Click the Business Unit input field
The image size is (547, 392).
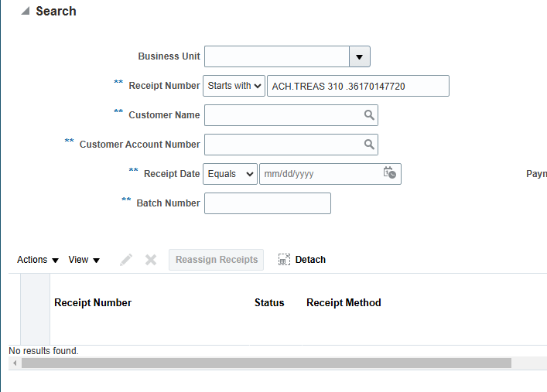277,56
